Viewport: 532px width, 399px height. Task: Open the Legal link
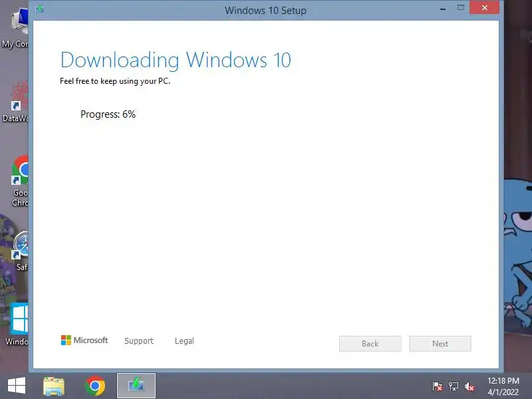184,341
